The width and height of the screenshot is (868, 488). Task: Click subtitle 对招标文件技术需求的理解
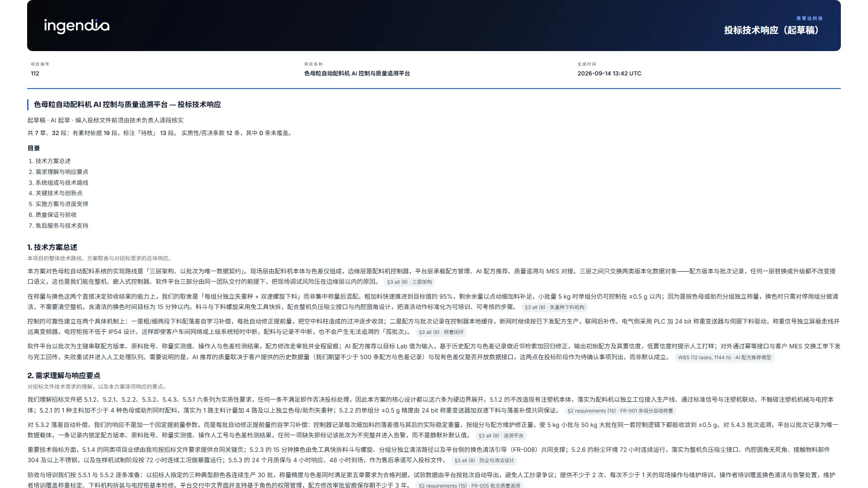(97, 387)
